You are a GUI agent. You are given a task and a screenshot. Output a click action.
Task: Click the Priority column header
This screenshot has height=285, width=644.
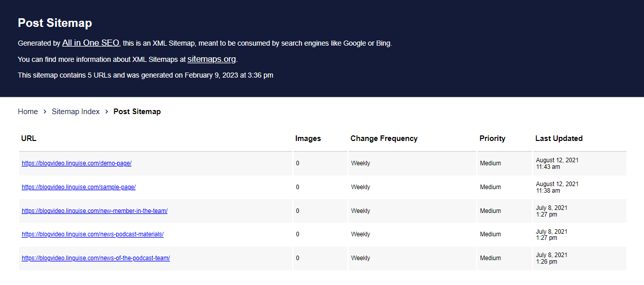click(x=492, y=138)
